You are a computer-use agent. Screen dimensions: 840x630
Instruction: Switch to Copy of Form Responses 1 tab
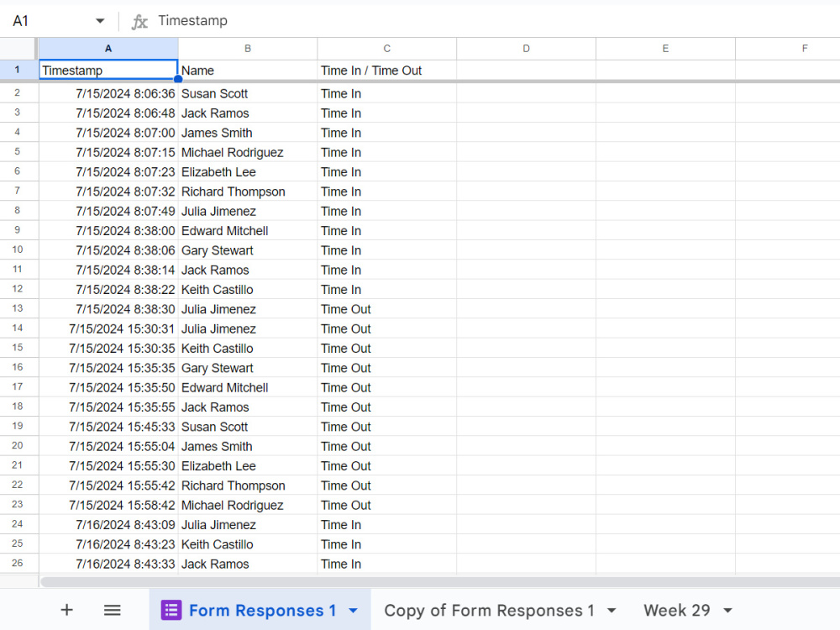(x=489, y=610)
